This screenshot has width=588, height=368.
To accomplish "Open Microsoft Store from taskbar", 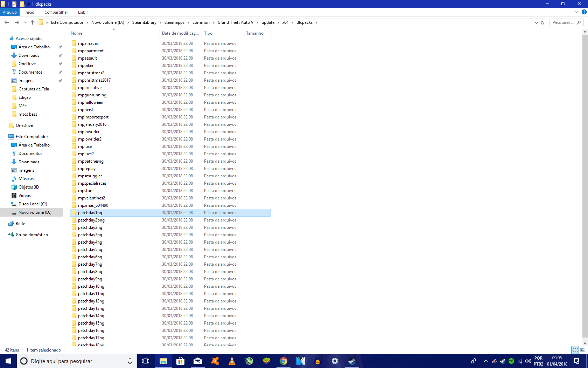I will click(x=180, y=361).
